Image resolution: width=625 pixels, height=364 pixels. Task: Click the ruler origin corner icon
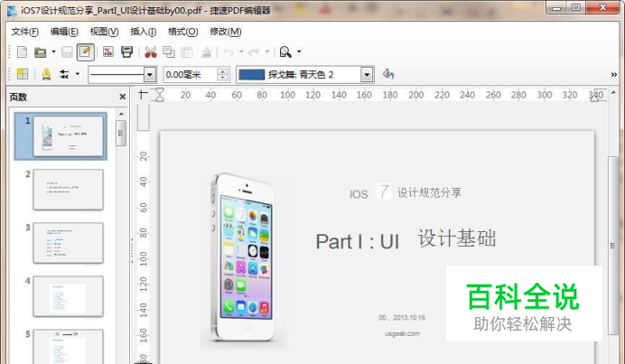click(143, 95)
